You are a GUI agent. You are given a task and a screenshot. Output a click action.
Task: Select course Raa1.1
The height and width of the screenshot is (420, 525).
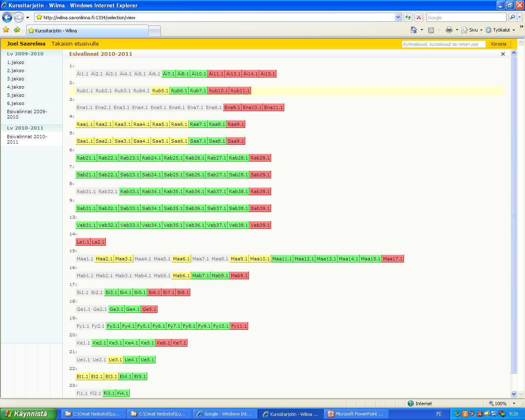[85, 124]
